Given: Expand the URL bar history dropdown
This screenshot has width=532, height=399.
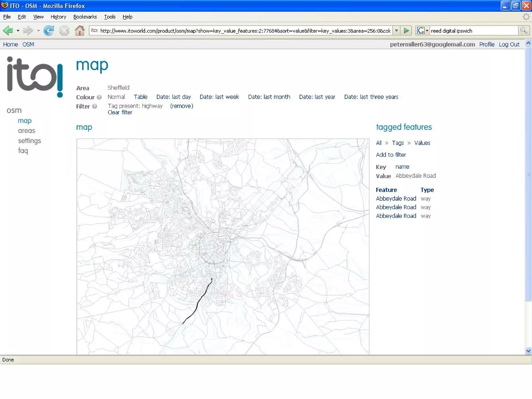Looking at the screenshot, I should tap(396, 31).
